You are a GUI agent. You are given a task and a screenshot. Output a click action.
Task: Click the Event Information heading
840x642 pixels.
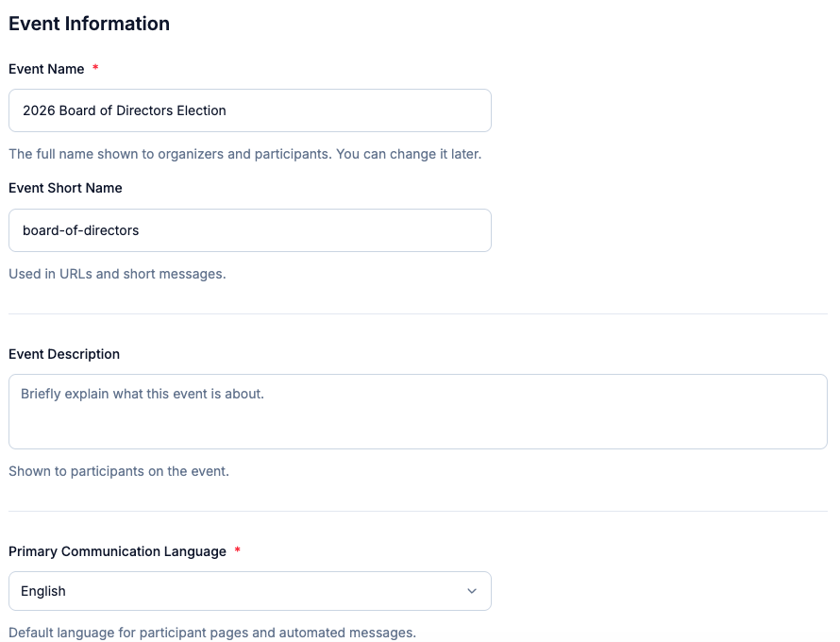pyautogui.click(x=89, y=24)
